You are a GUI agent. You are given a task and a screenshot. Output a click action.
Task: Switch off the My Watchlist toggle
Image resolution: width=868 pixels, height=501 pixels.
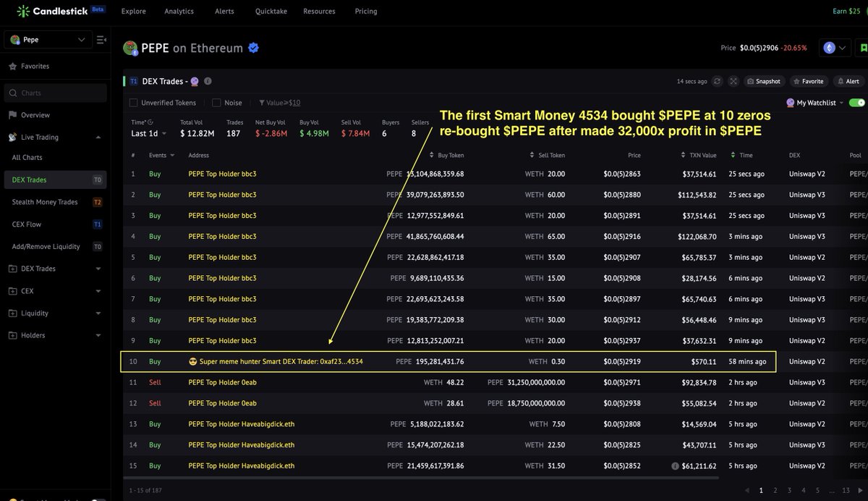(x=858, y=103)
